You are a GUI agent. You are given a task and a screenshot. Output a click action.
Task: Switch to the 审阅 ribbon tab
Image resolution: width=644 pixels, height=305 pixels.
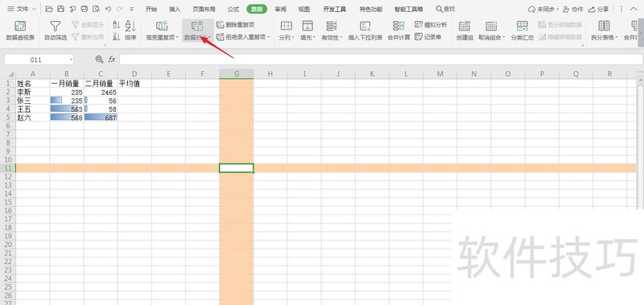280,9
